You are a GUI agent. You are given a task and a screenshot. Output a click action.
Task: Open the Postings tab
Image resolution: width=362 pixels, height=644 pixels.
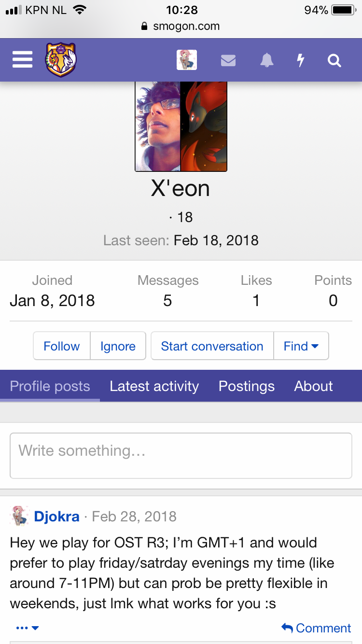(246, 386)
